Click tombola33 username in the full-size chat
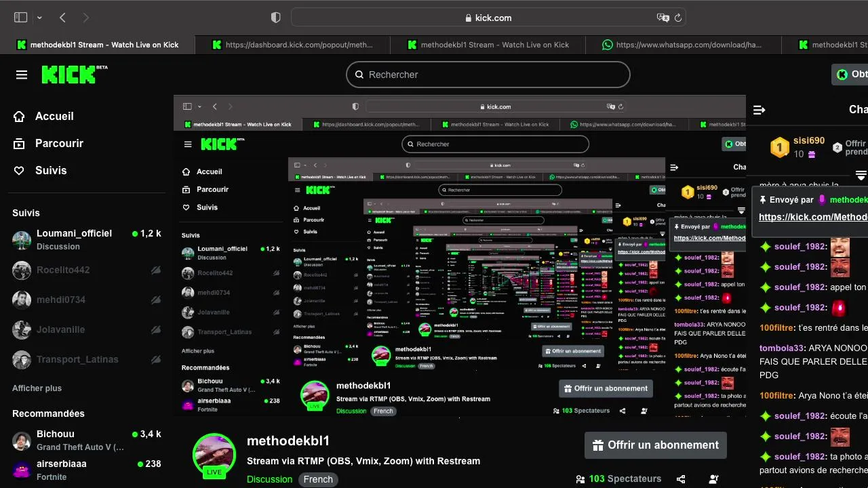The image size is (868, 488). pyautogui.click(x=783, y=348)
